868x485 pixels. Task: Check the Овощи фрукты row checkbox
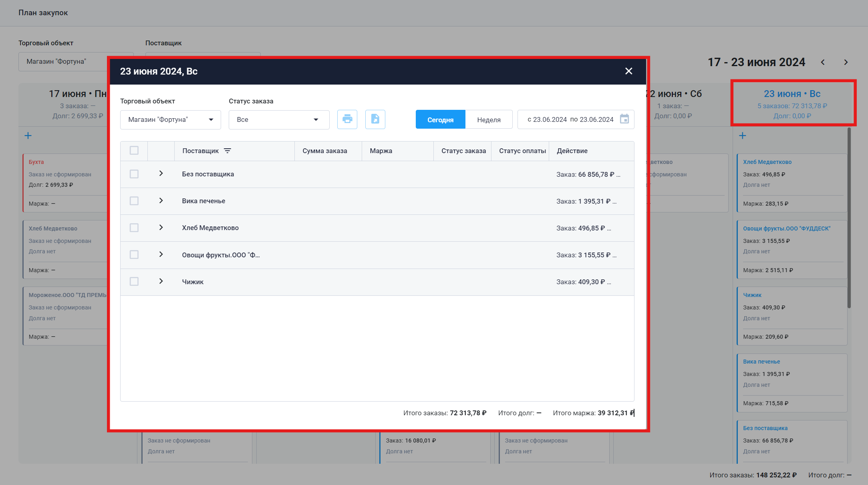click(134, 255)
